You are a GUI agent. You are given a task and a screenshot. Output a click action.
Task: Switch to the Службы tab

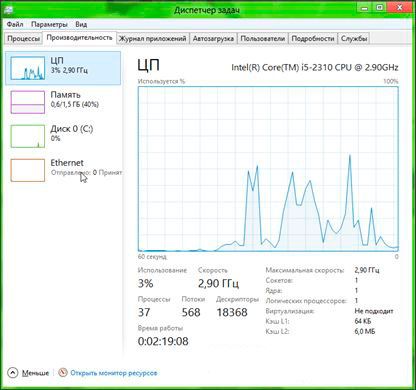(x=354, y=39)
